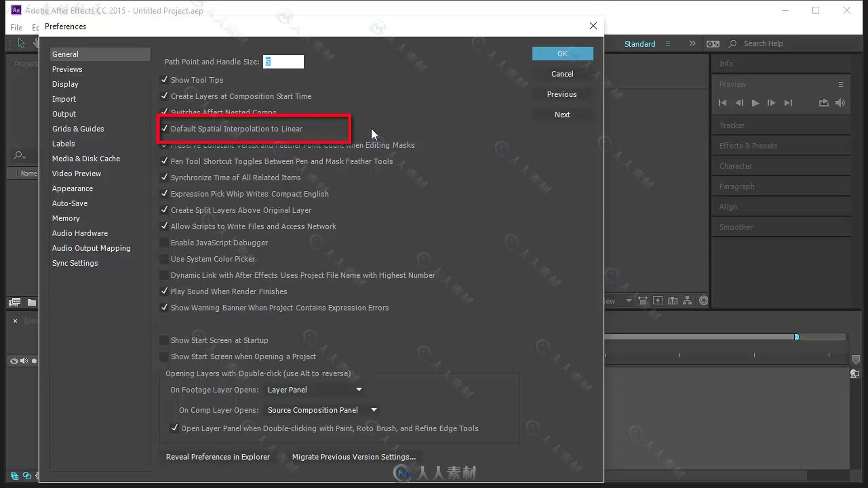Click the comp button icon at timeline right edge
Image resolution: width=868 pixels, height=488 pixels.
(x=855, y=374)
